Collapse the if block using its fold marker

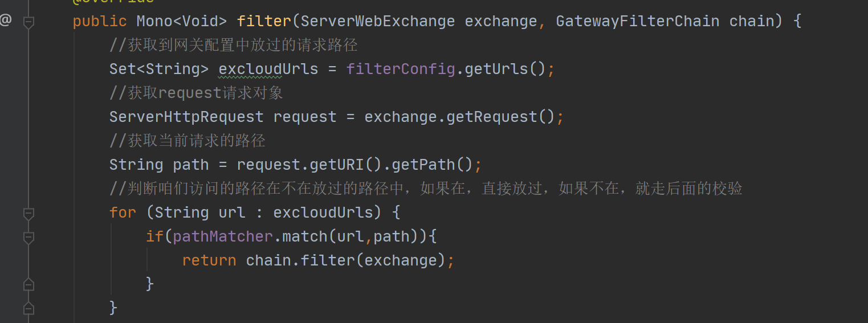pyautogui.click(x=28, y=238)
